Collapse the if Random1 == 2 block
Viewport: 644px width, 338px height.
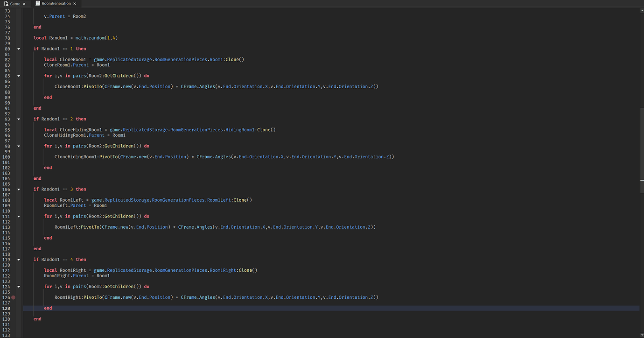(18, 119)
